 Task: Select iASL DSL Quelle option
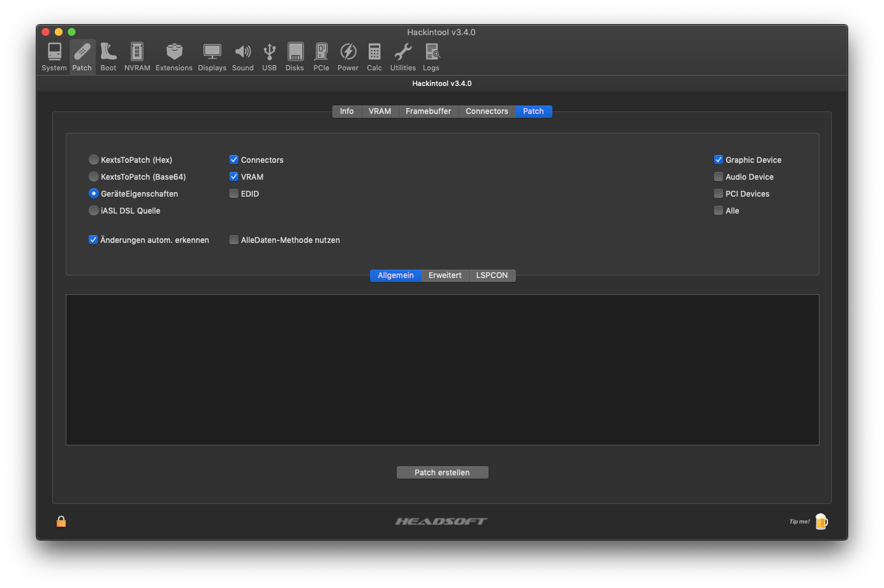[94, 210]
